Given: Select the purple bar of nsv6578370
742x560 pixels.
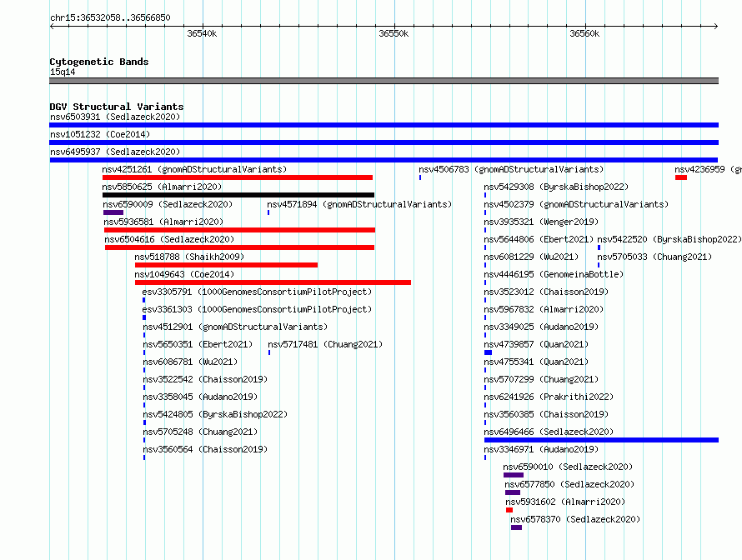Looking at the screenshot, I should [x=516, y=527].
